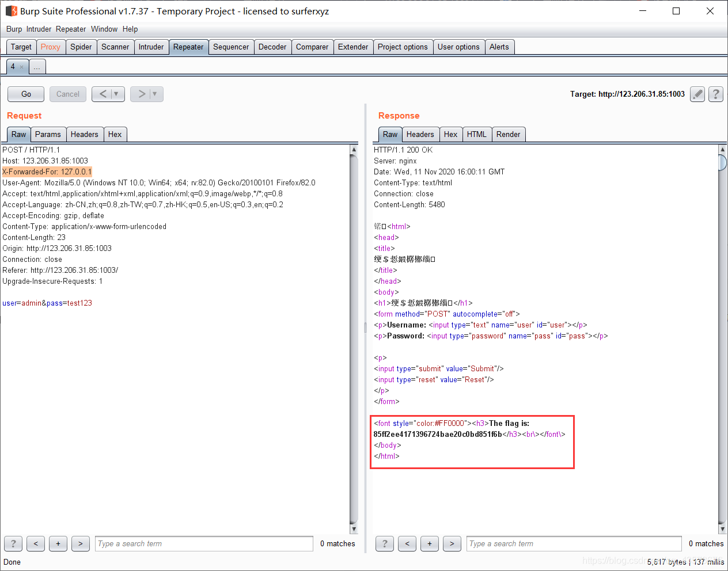This screenshot has width=728, height=571.
Task: Click request search next match button
Action: (81, 543)
